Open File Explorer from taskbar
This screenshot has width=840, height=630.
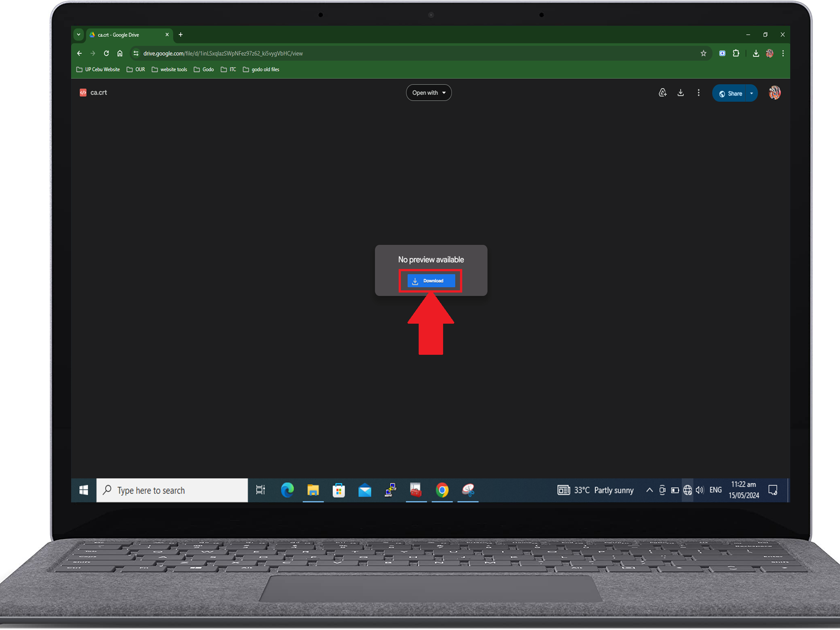pos(313,490)
